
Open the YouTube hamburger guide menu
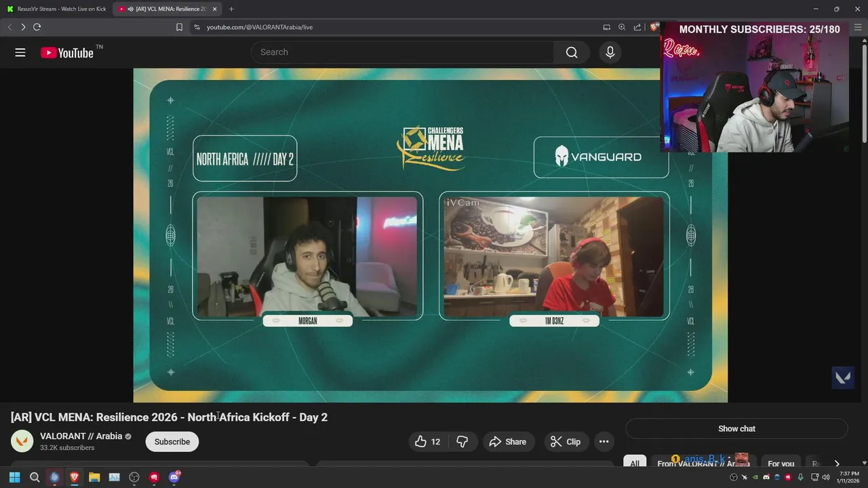(20, 52)
